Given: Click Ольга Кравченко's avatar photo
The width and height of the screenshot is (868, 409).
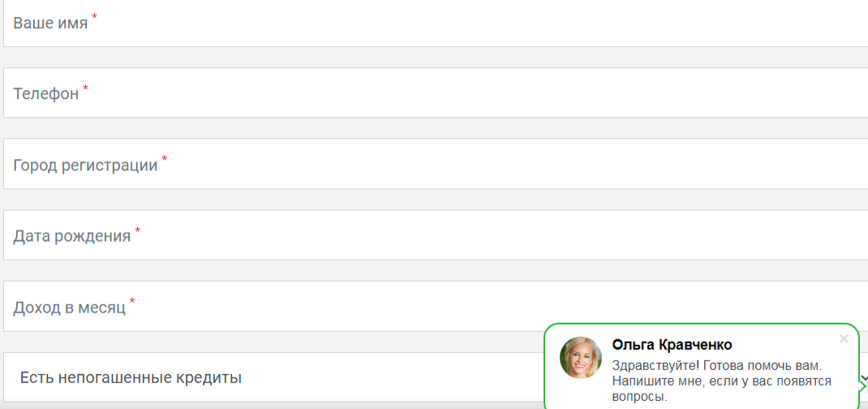Looking at the screenshot, I should [581, 358].
